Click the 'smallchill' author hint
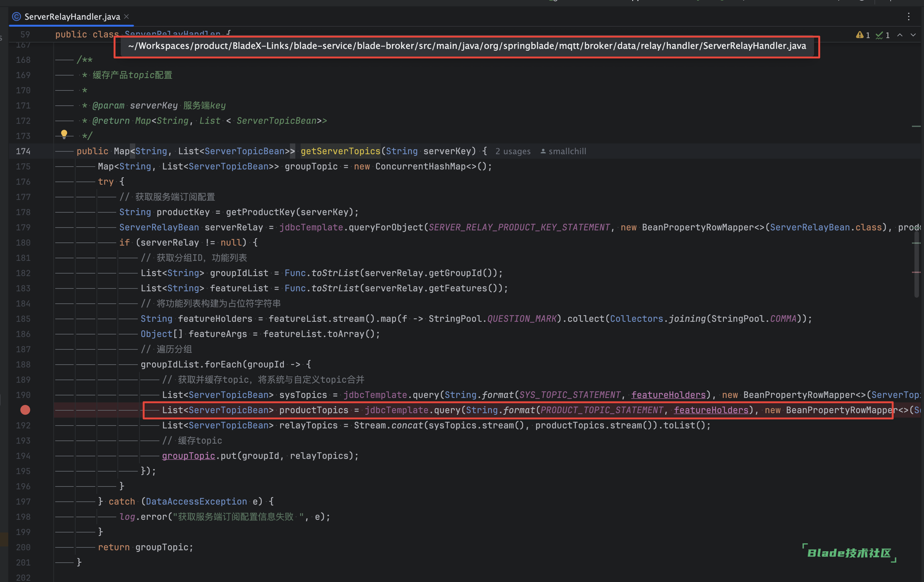Viewport: 924px width, 582px height. 563,151
